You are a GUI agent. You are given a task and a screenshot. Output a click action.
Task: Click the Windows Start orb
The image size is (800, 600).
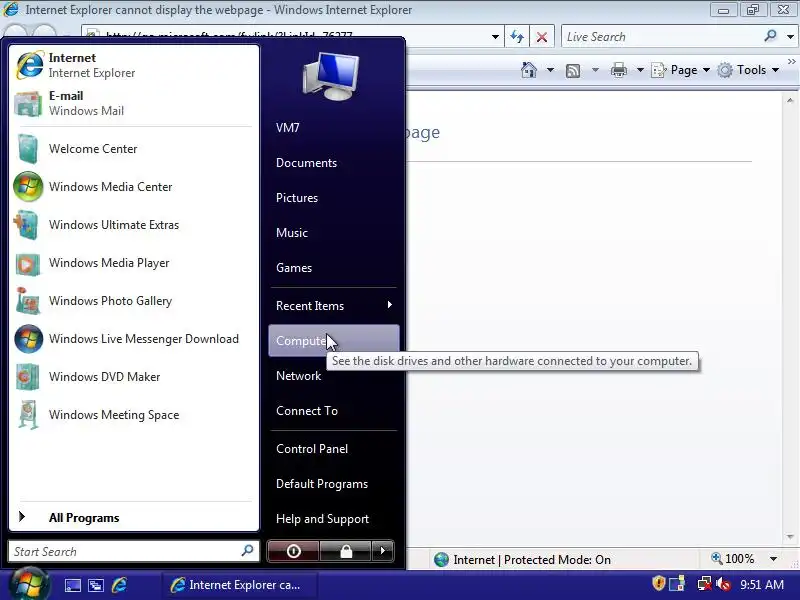click(x=29, y=584)
